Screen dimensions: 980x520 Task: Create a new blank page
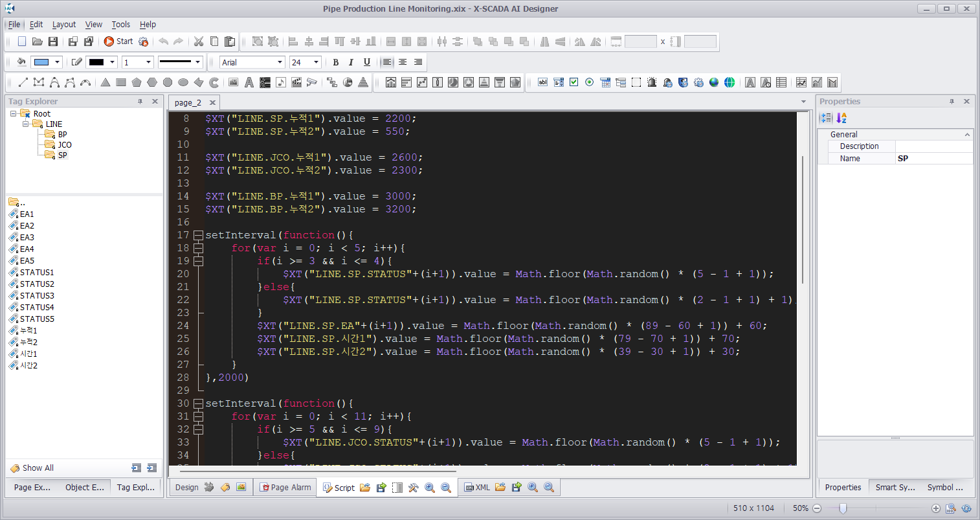point(22,41)
